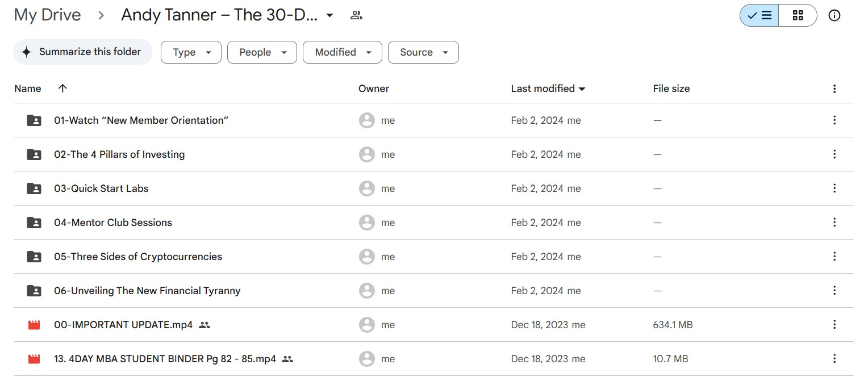Expand the Source filter dropdown
Screen dimensions: 868x377
click(423, 52)
